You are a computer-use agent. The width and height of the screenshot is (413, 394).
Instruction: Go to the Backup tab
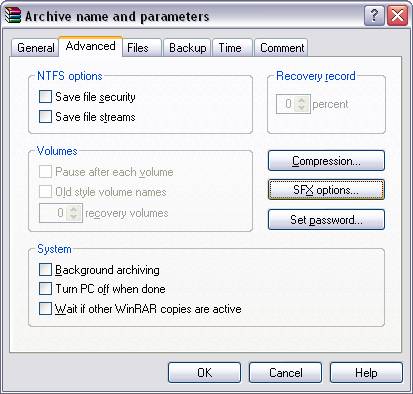click(x=187, y=48)
